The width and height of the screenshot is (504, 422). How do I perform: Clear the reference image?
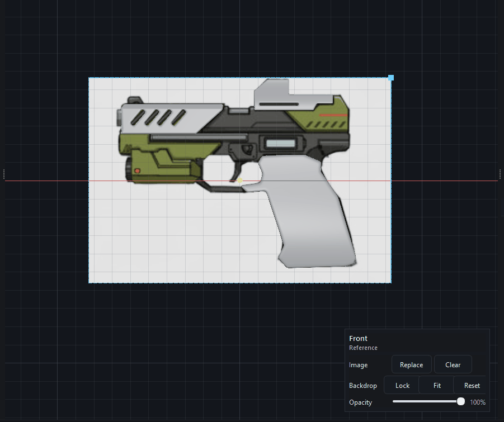click(453, 365)
